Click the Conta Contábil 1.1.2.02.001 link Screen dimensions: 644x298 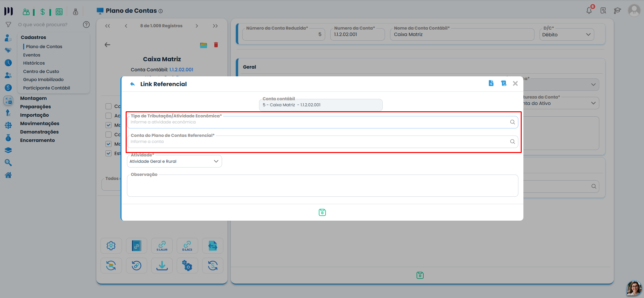181,70
